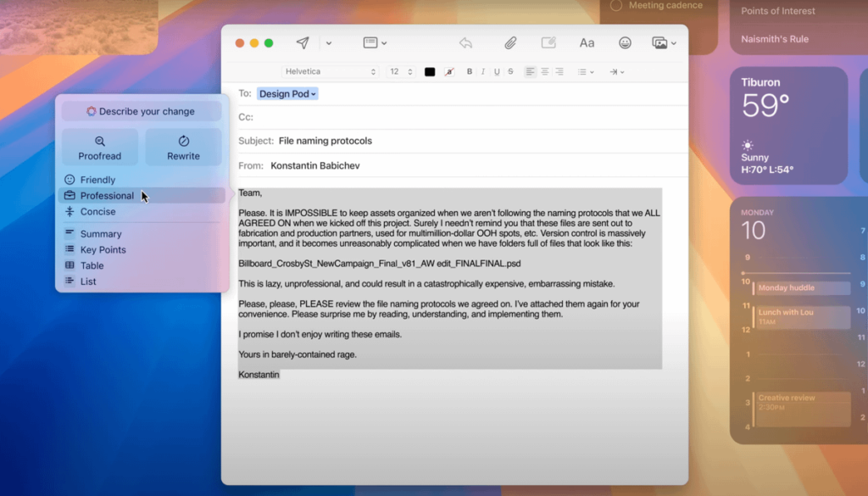The width and height of the screenshot is (868, 496).
Task: Click the Aa format toolbar icon
Action: pyautogui.click(x=587, y=43)
